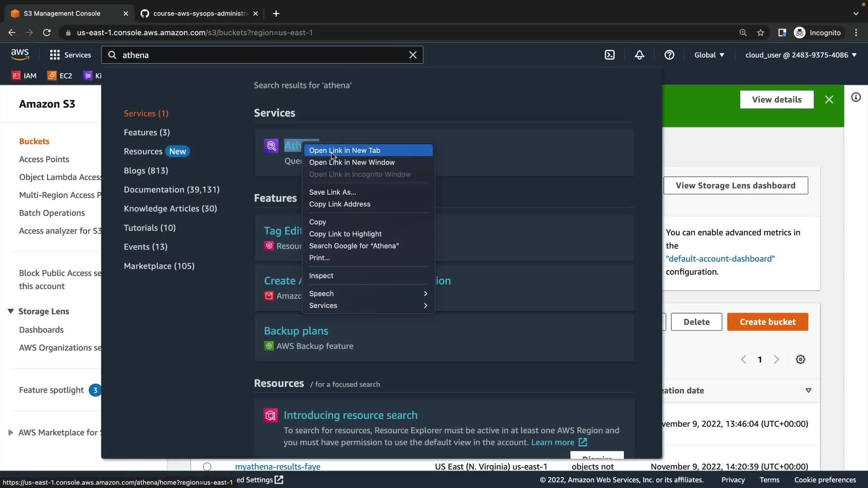This screenshot has height=488, width=868.
Task: Open the notifications bell
Action: coord(639,55)
